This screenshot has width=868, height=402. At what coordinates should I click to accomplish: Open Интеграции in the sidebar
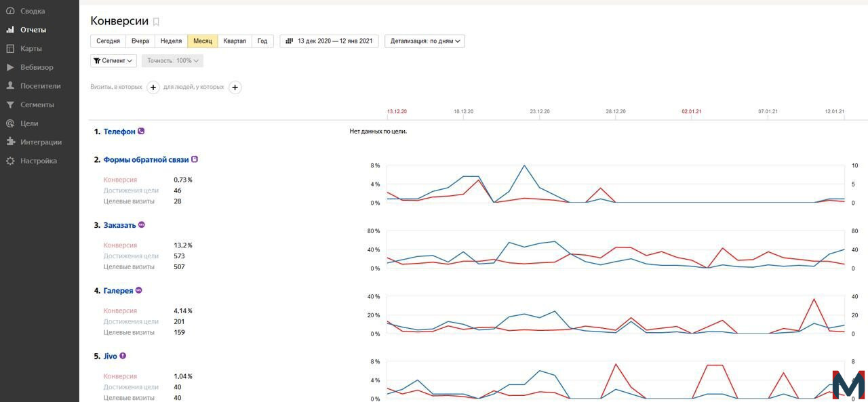pyautogui.click(x=41, y=142)
